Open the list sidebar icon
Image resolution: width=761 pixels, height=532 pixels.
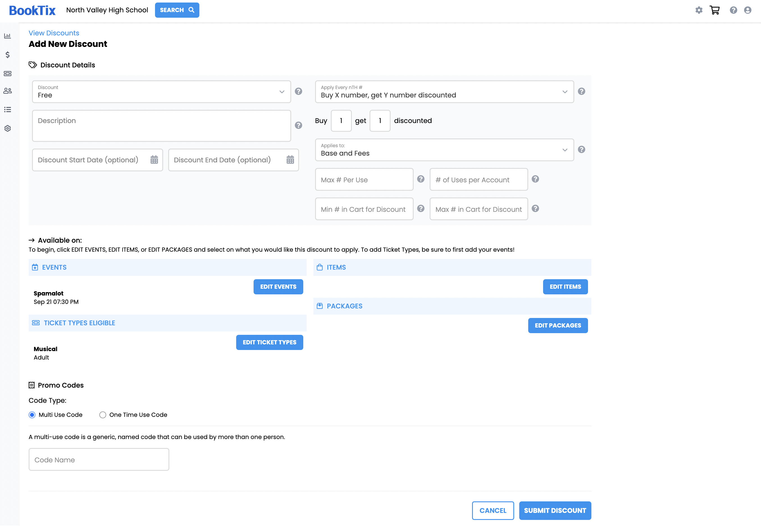click(x=8, y=110)
